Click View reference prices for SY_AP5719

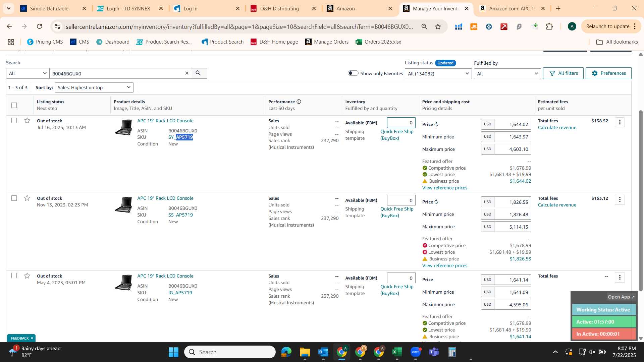pos(444,188)
